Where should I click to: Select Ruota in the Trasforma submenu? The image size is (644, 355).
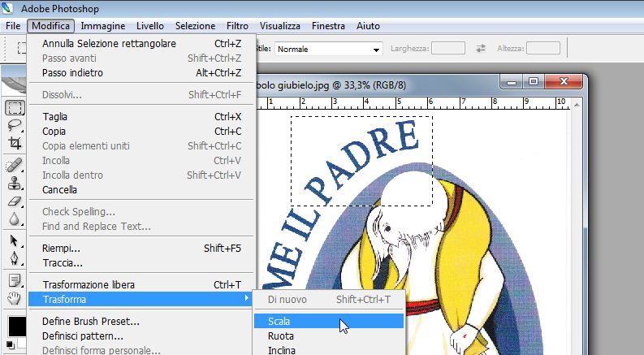pyautogui.click(x=329, y=336)
